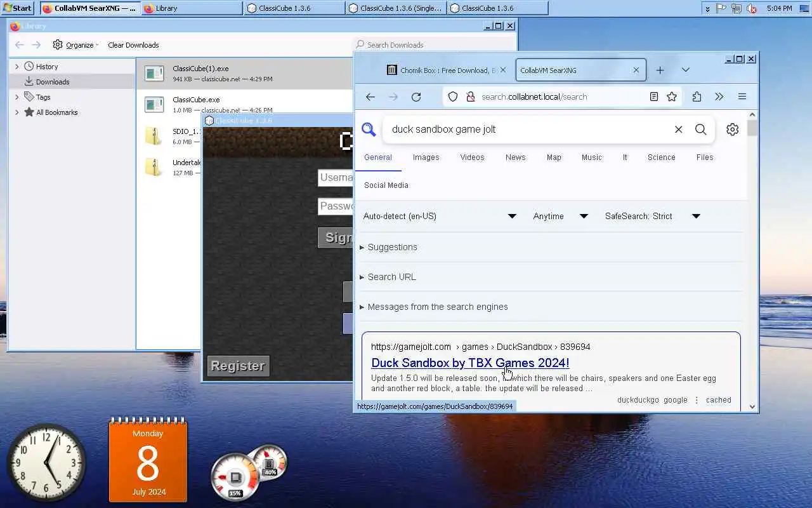Click the SearXNG logo magnifier
The image size is (812, 508).
click(369, 130)
